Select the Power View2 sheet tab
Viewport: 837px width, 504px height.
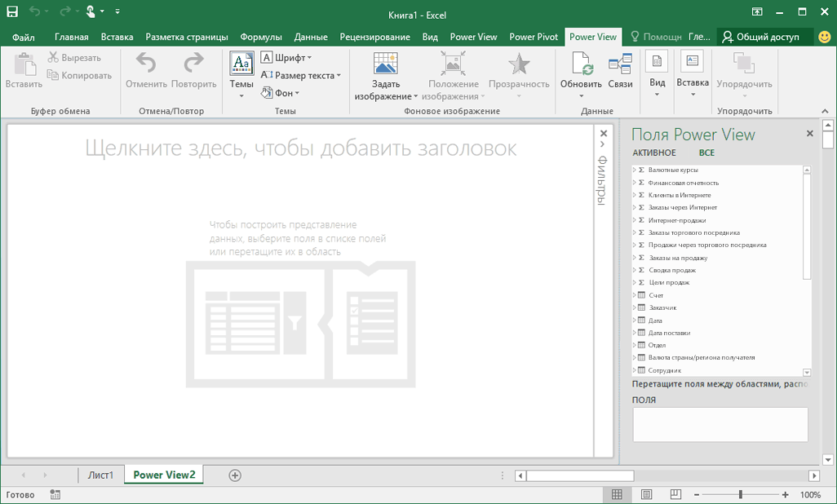[x=165, y=475]
